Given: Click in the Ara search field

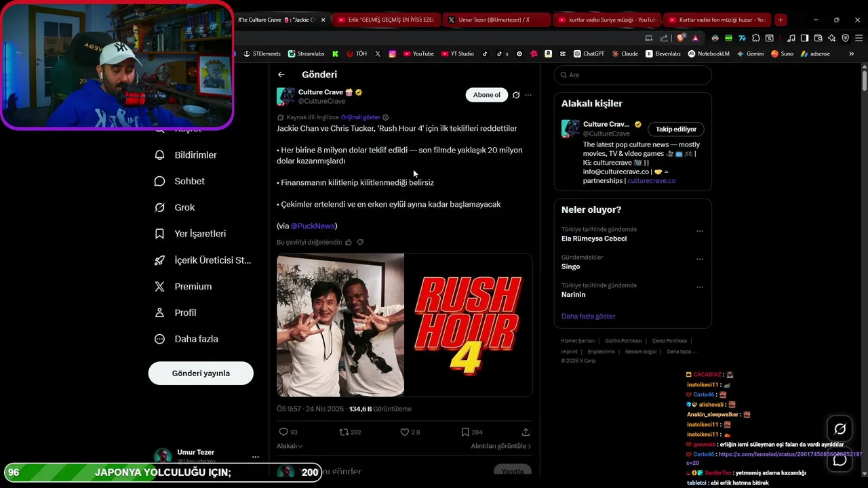Looking at the screenshot, I should pos(633,75).
